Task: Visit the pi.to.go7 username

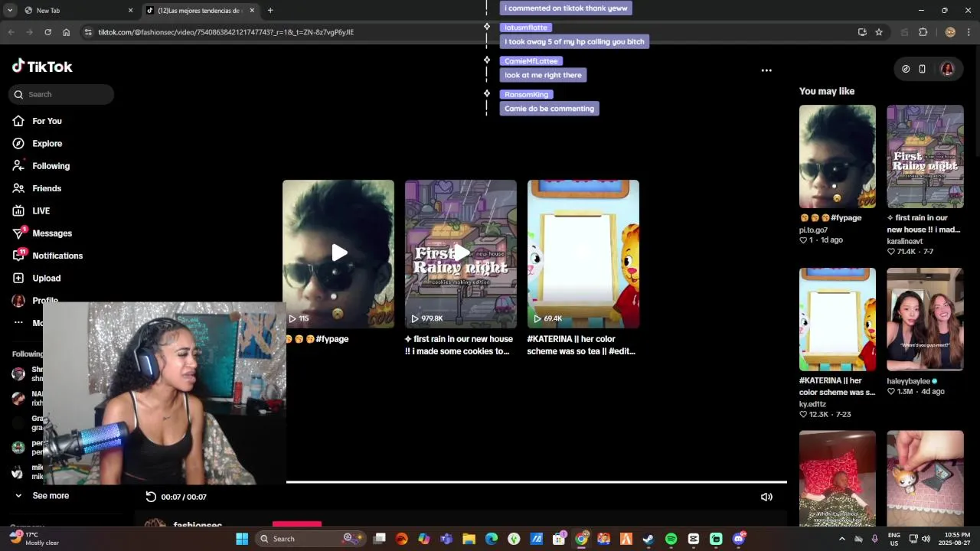Action: tap(813, 230)
